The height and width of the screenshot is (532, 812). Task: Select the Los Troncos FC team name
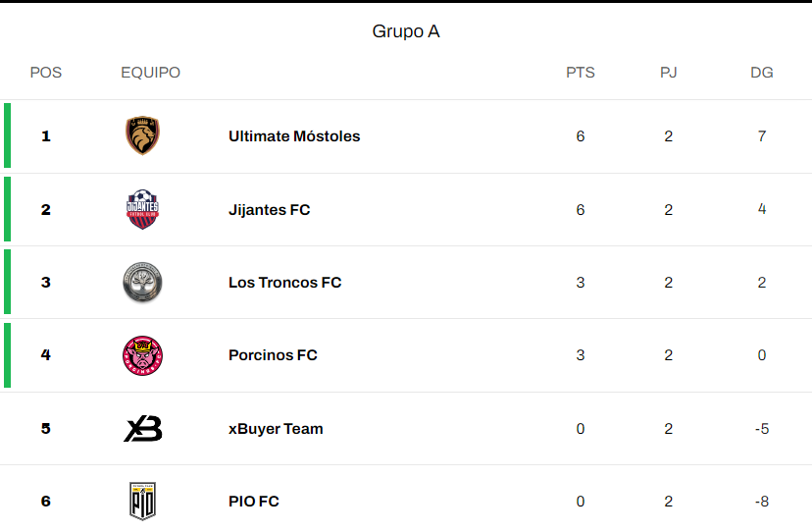(284, 282)
